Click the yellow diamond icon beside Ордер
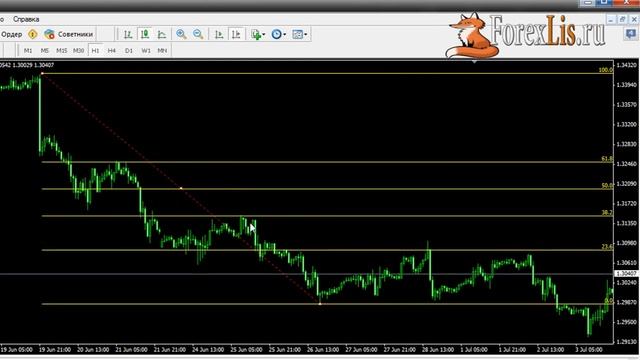The image size is (640, 360). pyautogui.click(x=33, y=34)
